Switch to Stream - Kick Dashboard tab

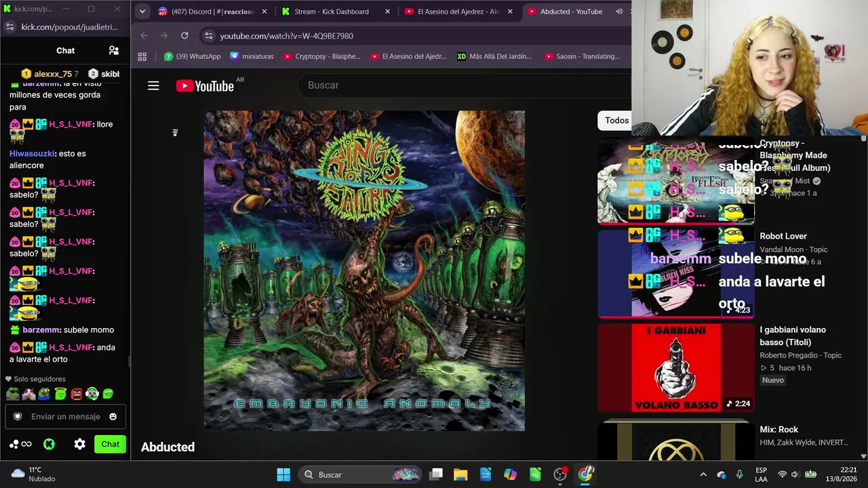336,12
